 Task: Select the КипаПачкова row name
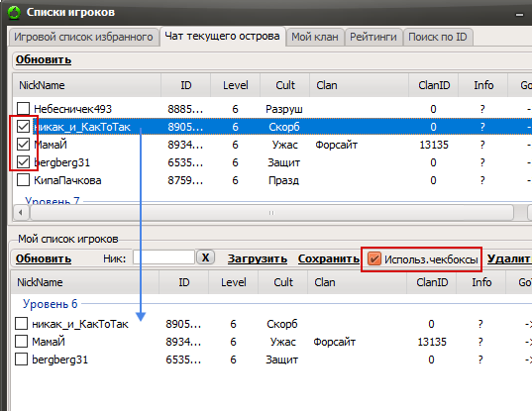click(x=67, y=180)
